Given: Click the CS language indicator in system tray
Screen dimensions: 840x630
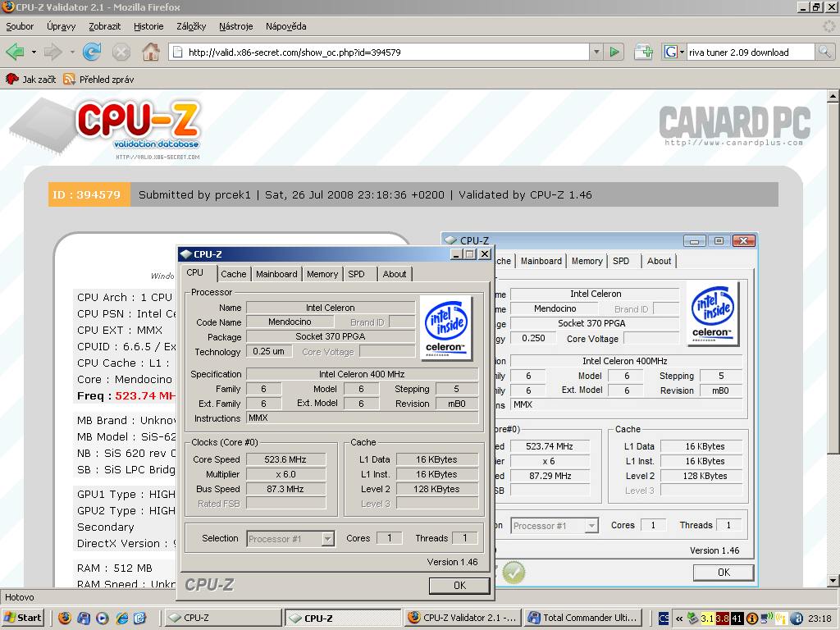Looking at the screenshot, I should (x=663, y=619).
